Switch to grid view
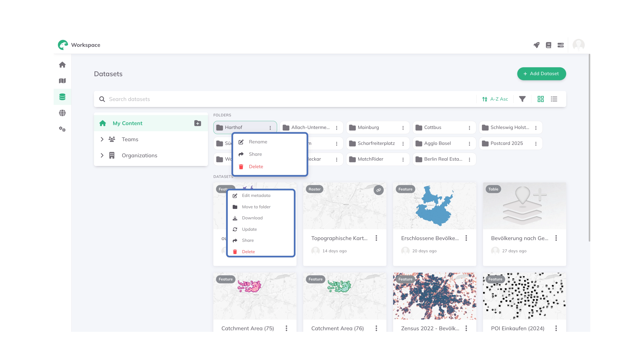Viewport: 644px width, 362px height. click(x=541, y=99)
